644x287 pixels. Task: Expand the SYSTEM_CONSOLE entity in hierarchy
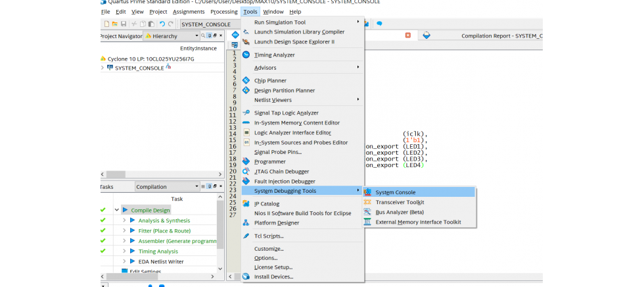(103, 68)
